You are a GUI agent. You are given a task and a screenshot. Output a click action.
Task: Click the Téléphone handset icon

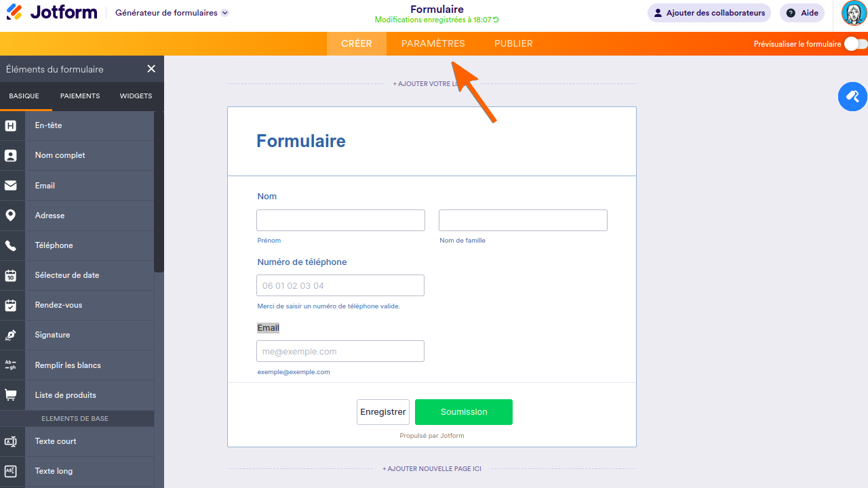[11, 245]
